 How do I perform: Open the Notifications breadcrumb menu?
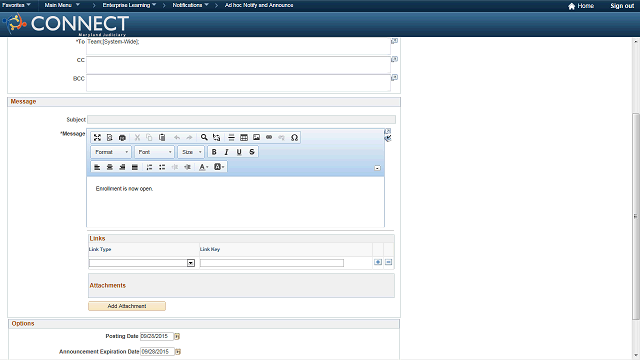[x=190, y=5]
